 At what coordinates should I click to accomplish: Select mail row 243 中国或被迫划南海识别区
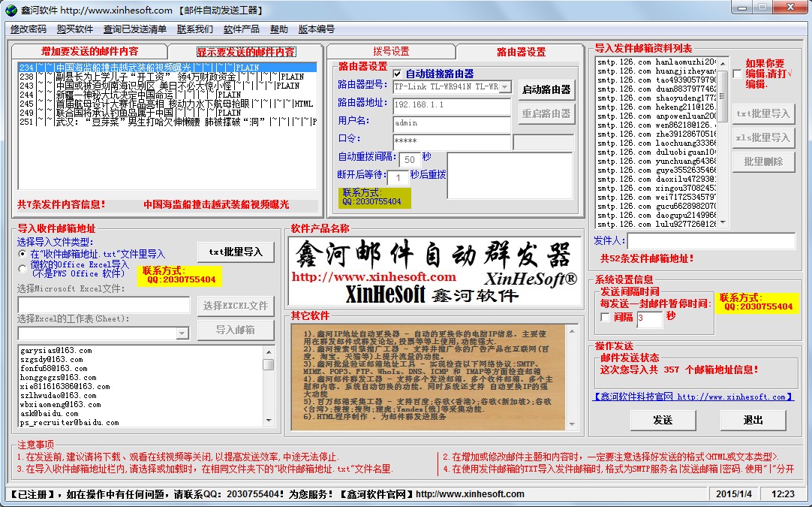[167, 86]
